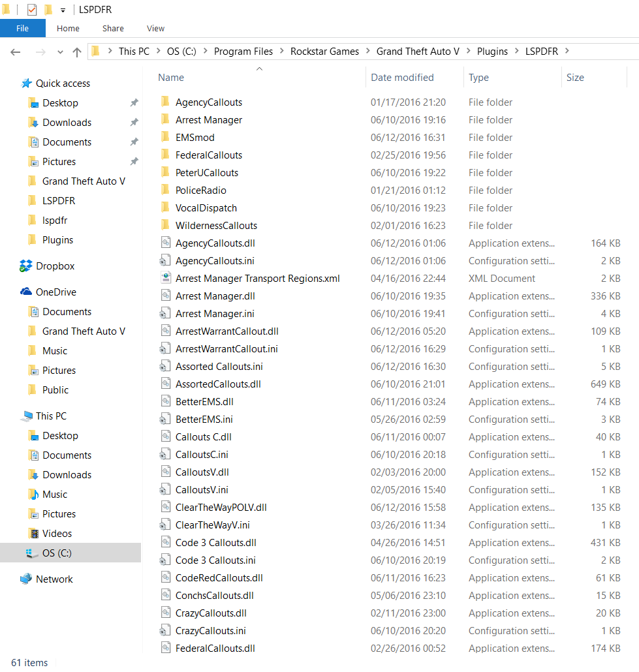Expand chevron after Program Files in breadcrumb
This screenshot has height=672, width=639.
tap(282, 51)
